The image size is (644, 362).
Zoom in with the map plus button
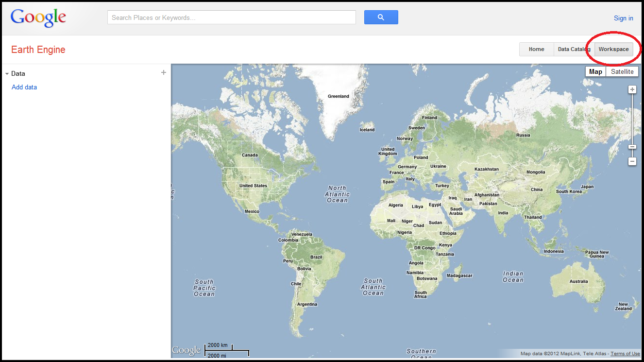point(632,89)
